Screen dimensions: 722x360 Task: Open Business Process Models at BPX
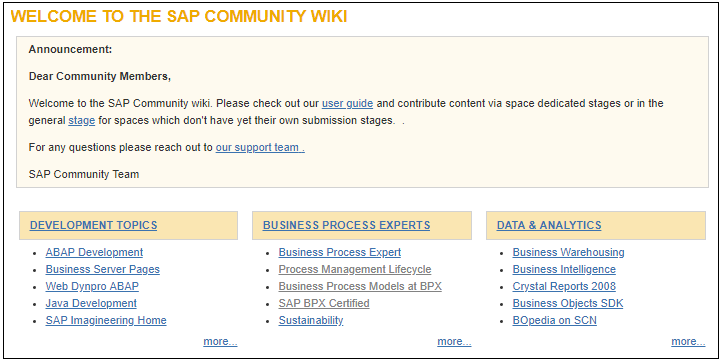pyautogui.click(x=360, y=286)
